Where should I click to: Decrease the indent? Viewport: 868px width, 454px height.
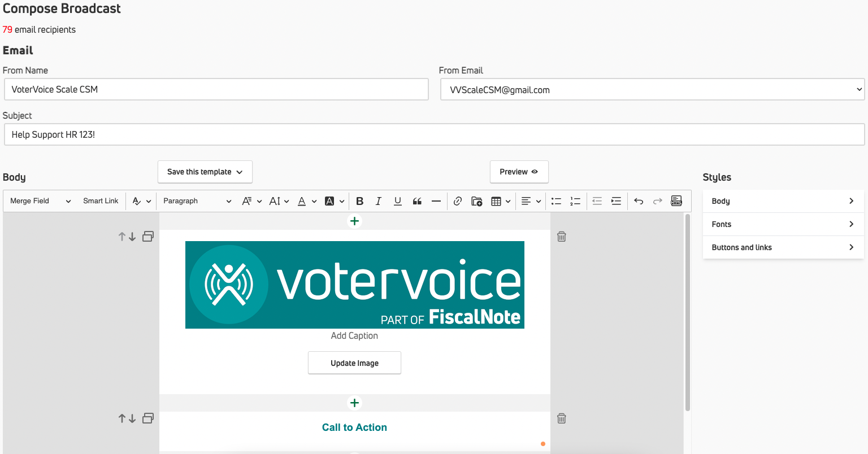tap(597, 201)
